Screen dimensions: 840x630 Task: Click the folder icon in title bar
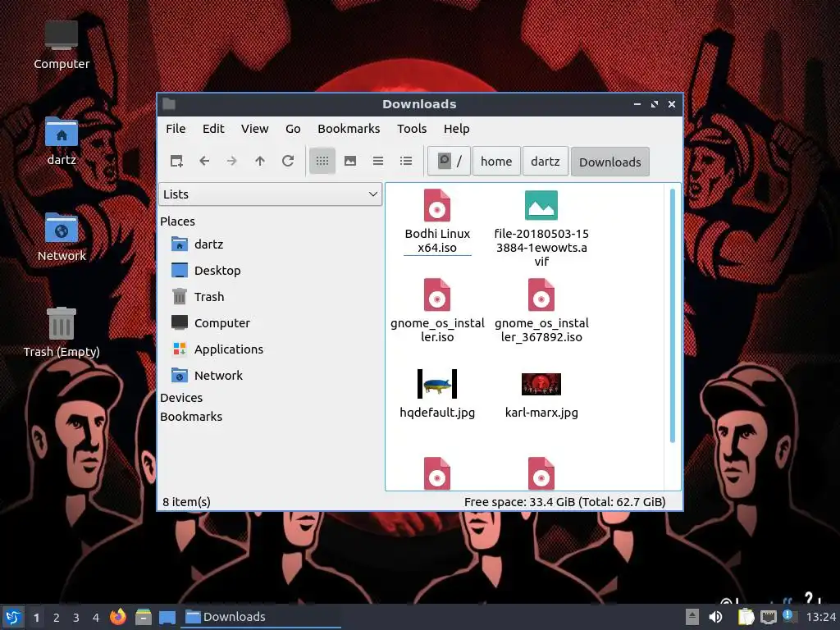tap(169, 104)
